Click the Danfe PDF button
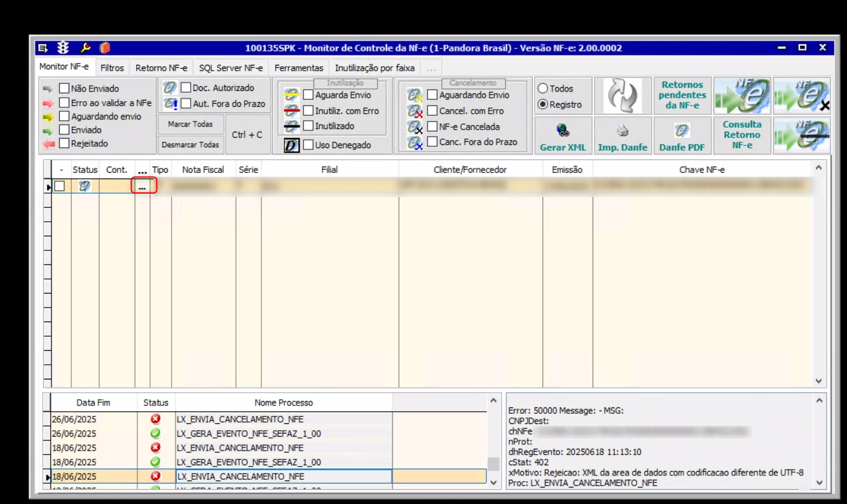This screenshot has height=504, width=847. (x=682, y=135)
